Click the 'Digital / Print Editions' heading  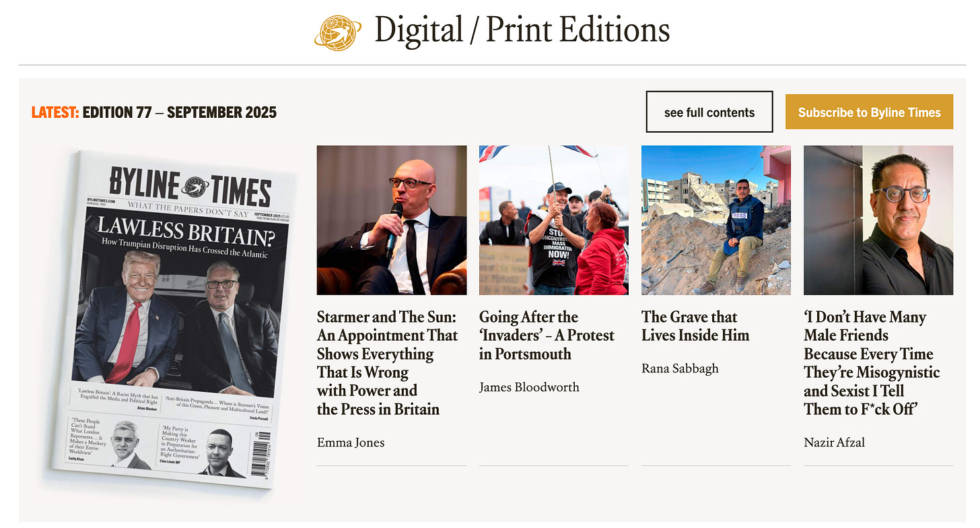click(522, 30)
